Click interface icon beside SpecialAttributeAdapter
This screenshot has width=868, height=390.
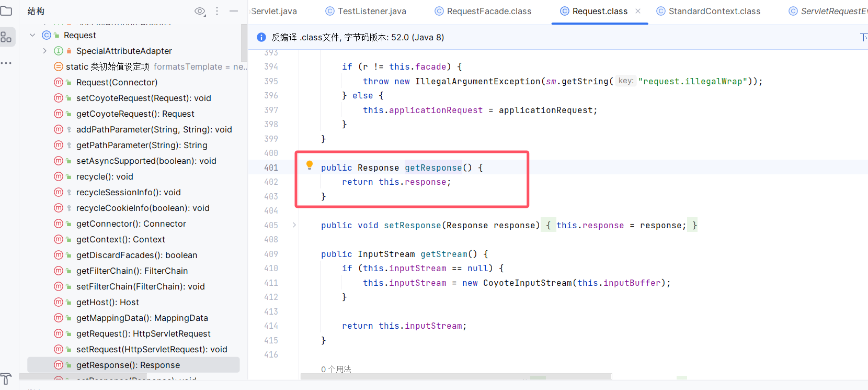tap(59, 51)
